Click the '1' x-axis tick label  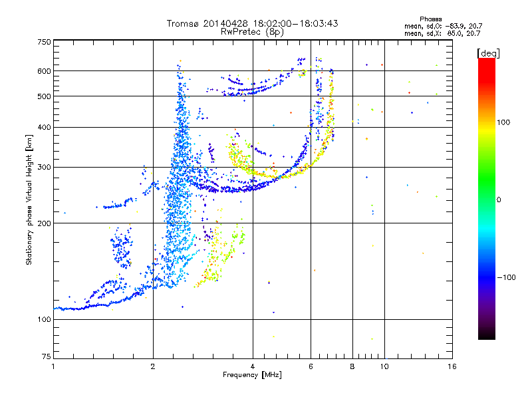53,366
